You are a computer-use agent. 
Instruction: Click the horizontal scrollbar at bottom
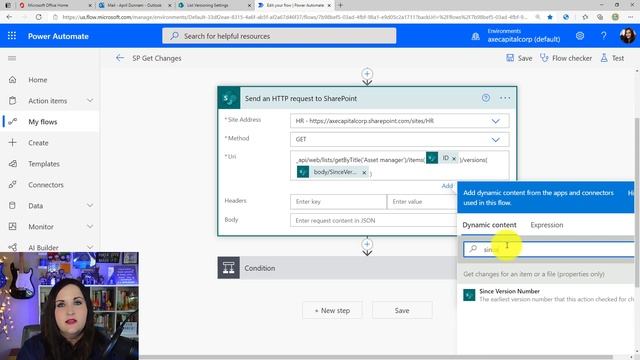coord(376,357)
